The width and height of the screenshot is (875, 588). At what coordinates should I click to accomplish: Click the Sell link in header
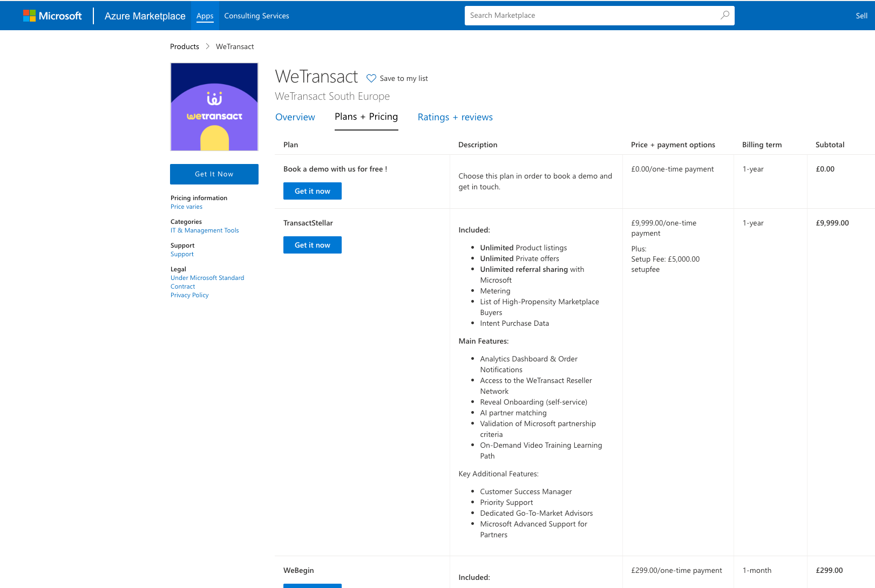[862, 16]
